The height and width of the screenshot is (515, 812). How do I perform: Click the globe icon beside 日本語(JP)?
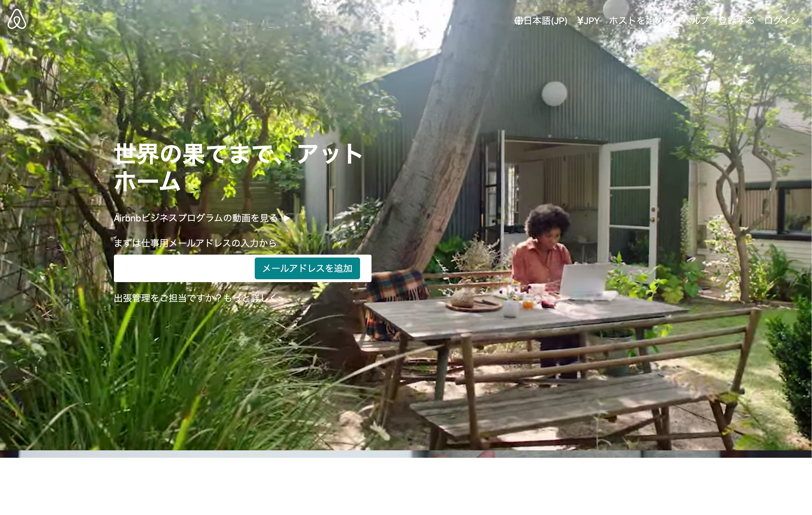click(519, 21)
